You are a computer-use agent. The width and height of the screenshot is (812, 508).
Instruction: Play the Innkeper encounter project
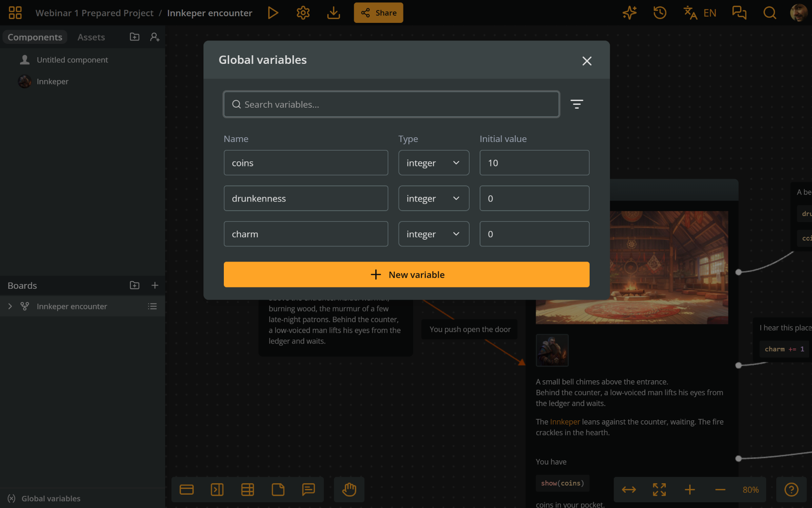pos(273,13)
